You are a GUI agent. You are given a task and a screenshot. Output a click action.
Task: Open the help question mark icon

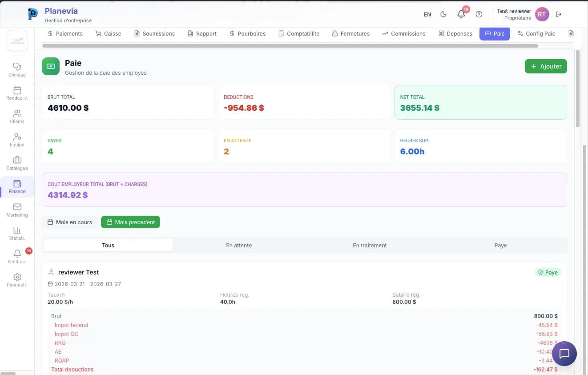click(479, 14)
